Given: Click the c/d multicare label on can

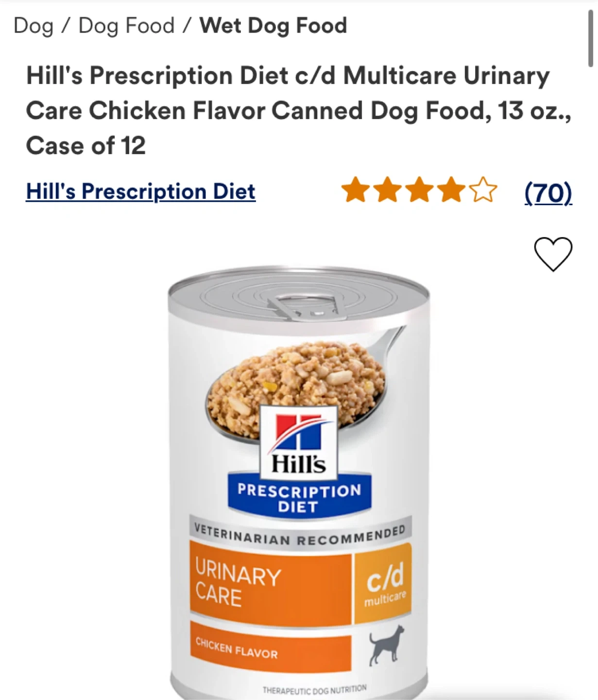Looking at the screenshot, I should 385,583.
